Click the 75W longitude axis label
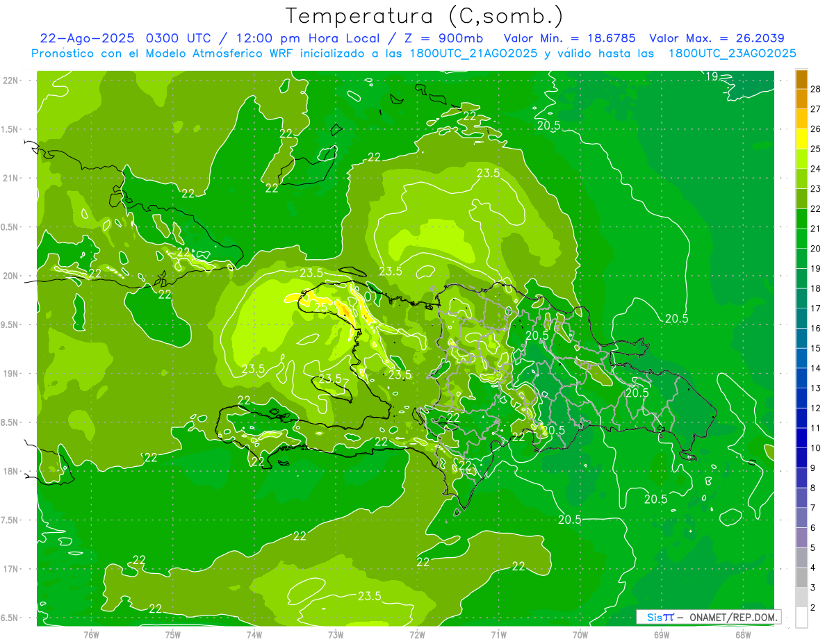 172,634
